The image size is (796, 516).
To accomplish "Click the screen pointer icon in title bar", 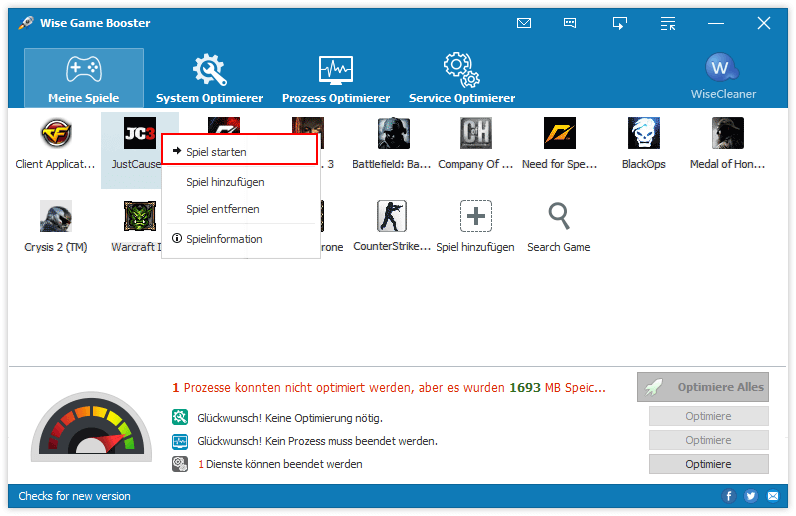I will (619, 23).
